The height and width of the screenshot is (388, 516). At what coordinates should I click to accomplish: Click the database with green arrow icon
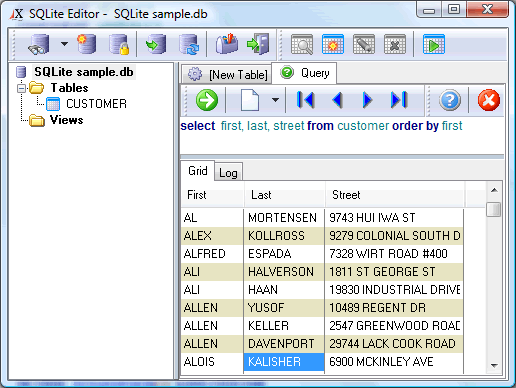tap(156, 44)
